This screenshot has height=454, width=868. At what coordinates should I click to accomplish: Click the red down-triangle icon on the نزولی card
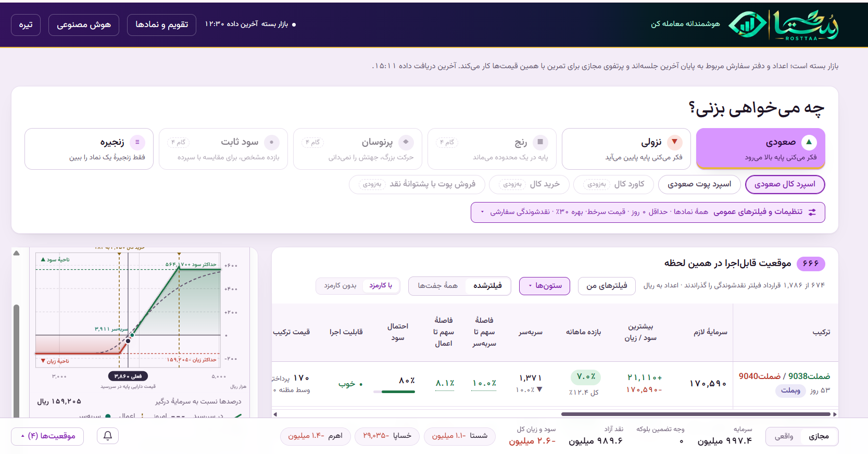(x=675, y=142)
